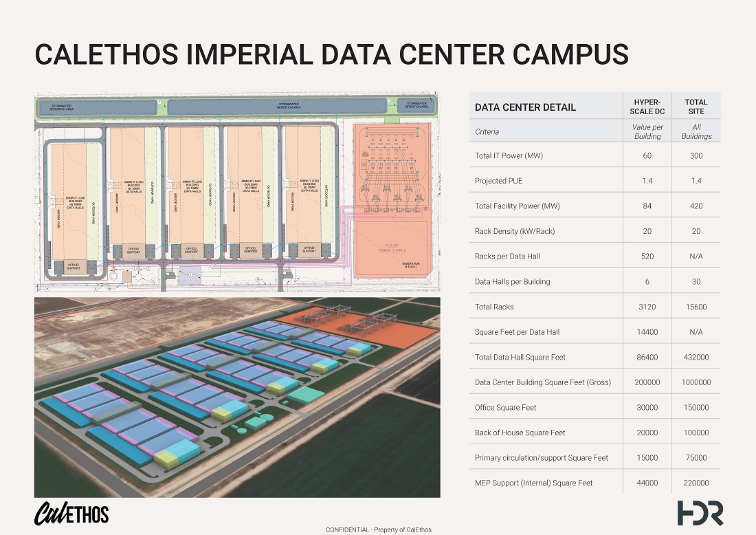Click the 'SUBSTATION 11.5 AC' label on site plan

pos(411,265)
